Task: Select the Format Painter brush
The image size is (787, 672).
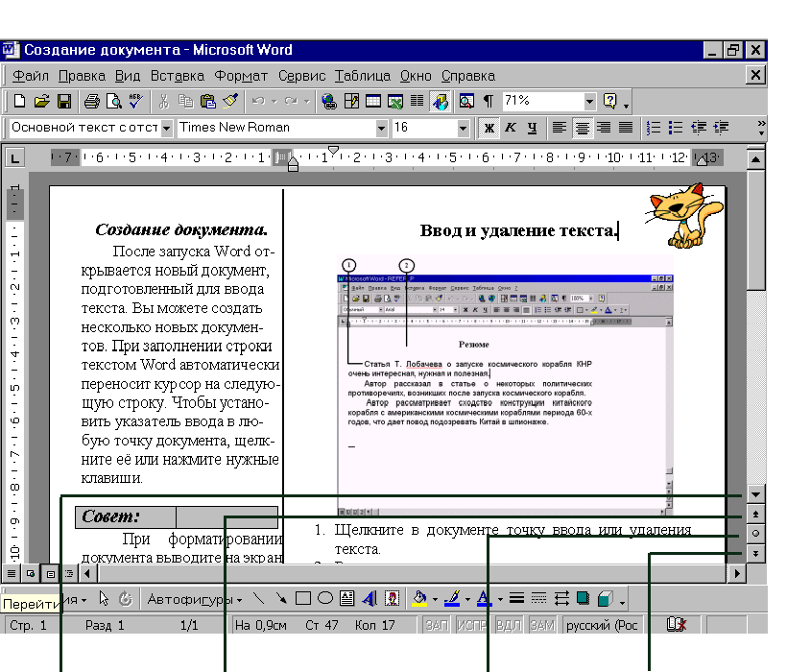Action: [x=230, y=102]
